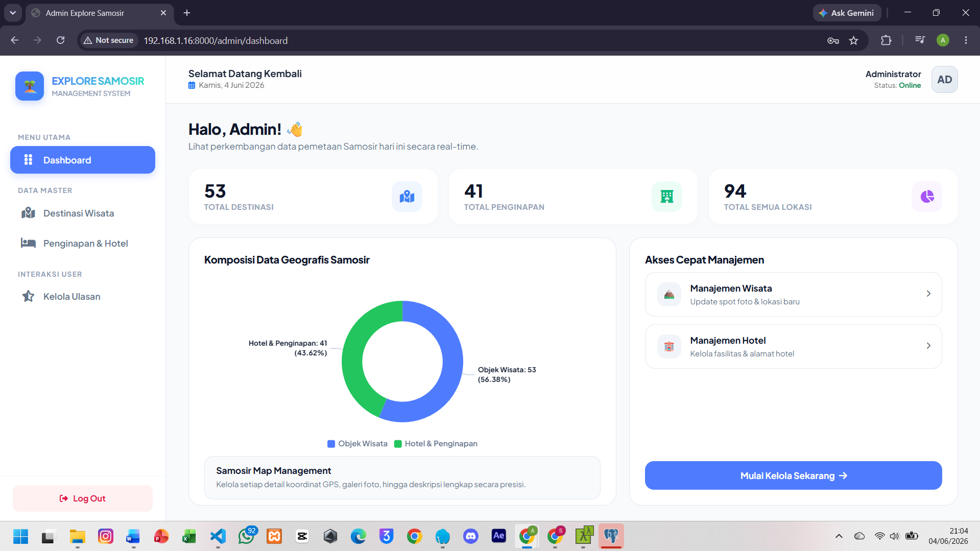Toggle Hotel & Penginapan legend entry
The height and width of the screenshot is (551, 980).
[436, 444]
